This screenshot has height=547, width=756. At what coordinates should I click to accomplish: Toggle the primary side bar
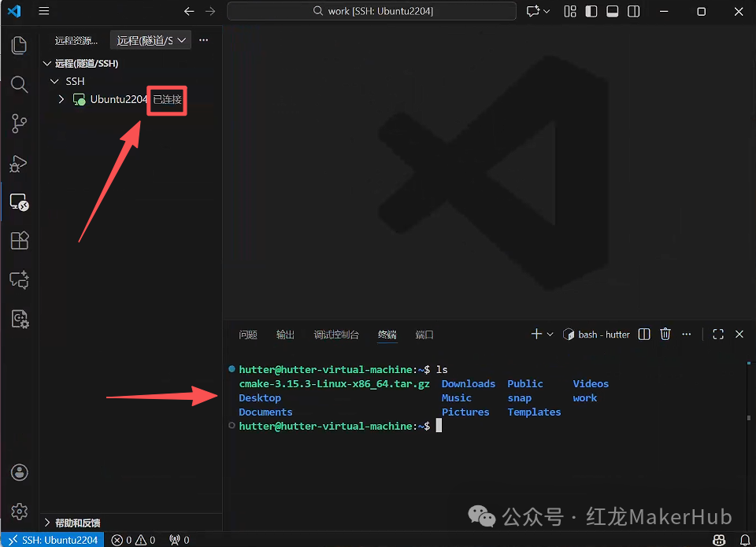[591, 11]
